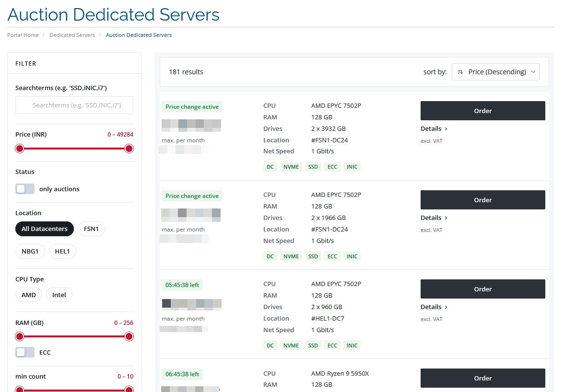Viewport: 576px width, 392px height.
Task: Click the Price slider left handle
Action: (x=20, y=149)
